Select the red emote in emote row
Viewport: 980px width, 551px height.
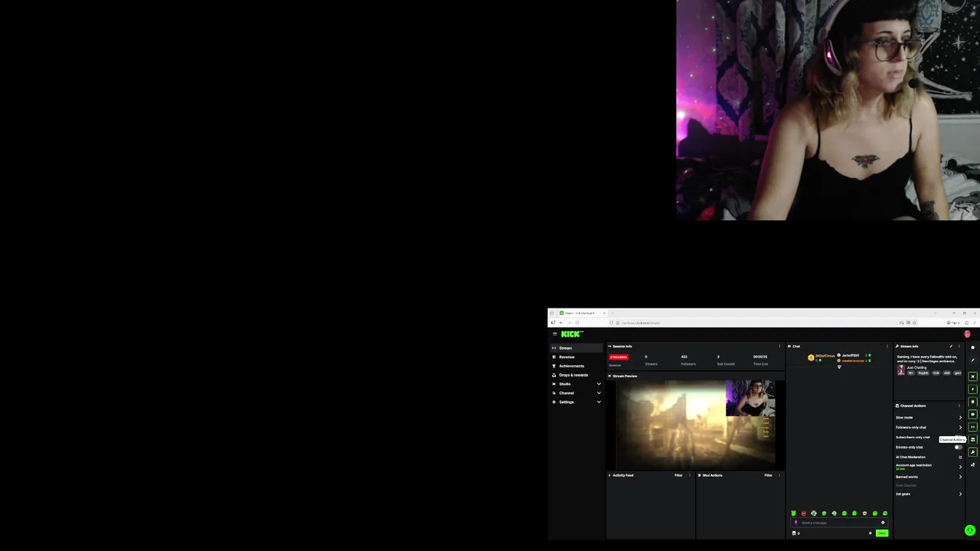(804, 514)
